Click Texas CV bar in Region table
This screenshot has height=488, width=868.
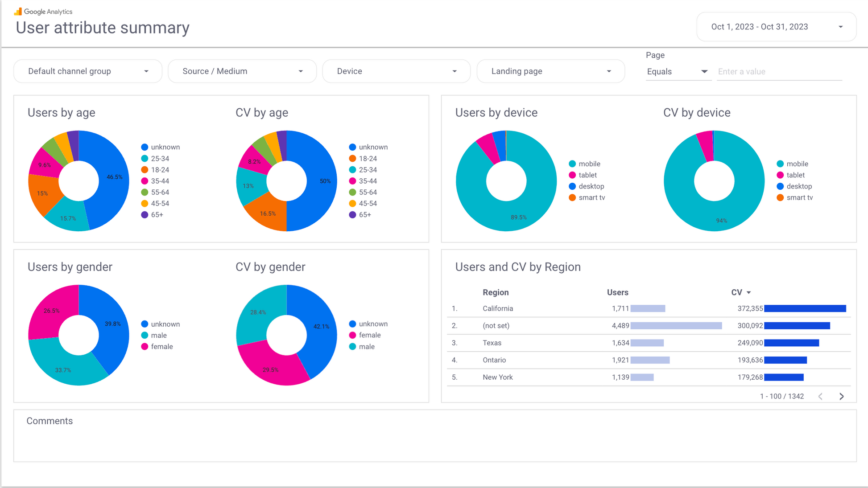click(x=791, y=343)
